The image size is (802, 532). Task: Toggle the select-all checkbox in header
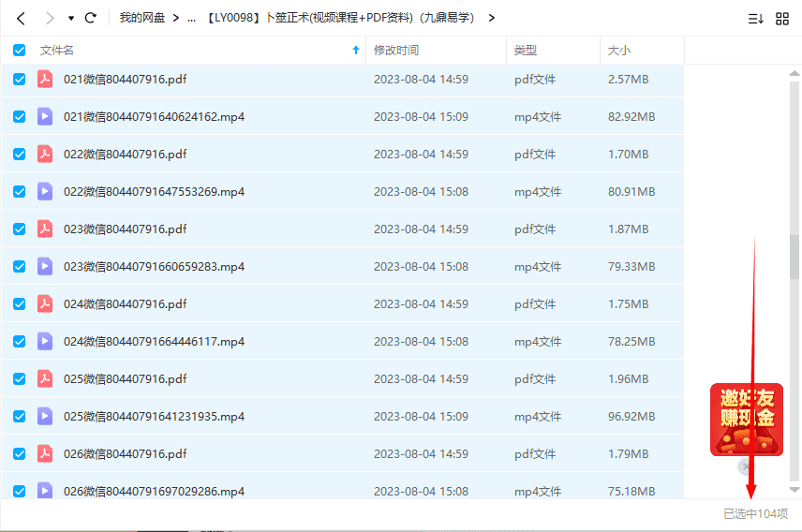[x=20, y=51]
